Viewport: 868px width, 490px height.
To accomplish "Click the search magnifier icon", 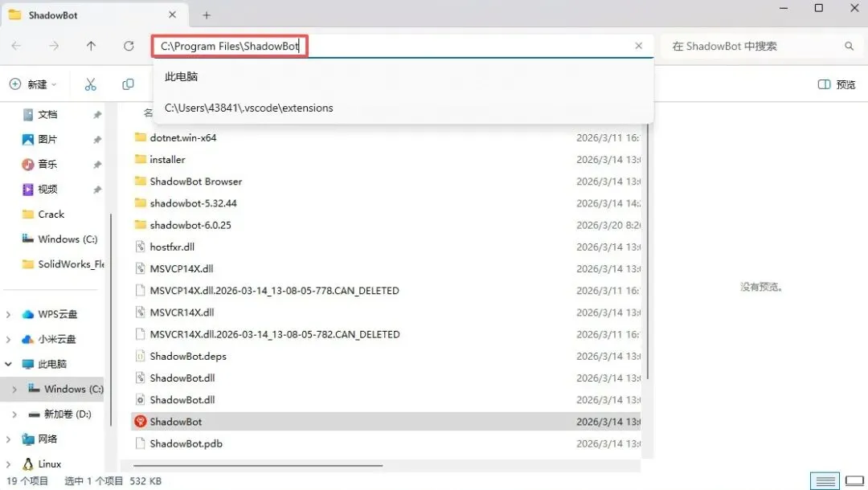I will click(x=849, y=47).
